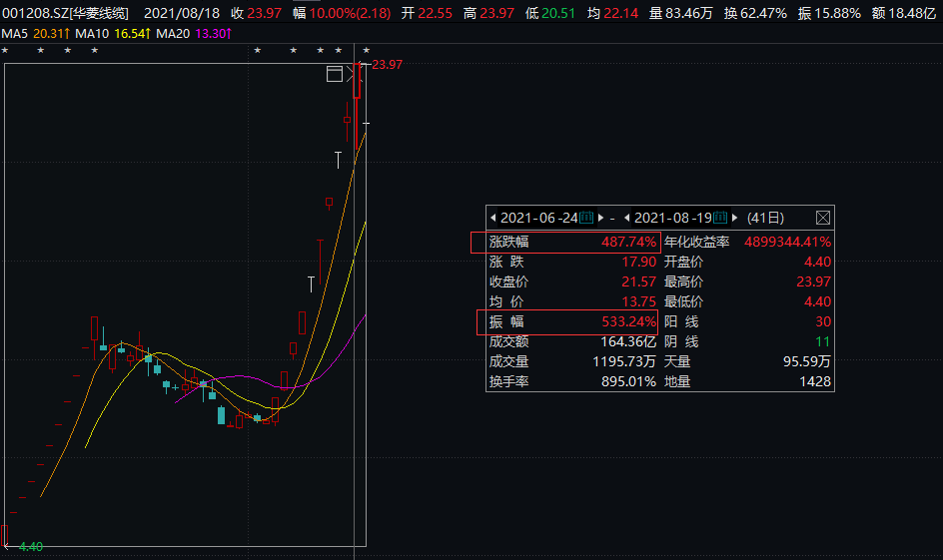Click the leftmost star event marker

6,51
